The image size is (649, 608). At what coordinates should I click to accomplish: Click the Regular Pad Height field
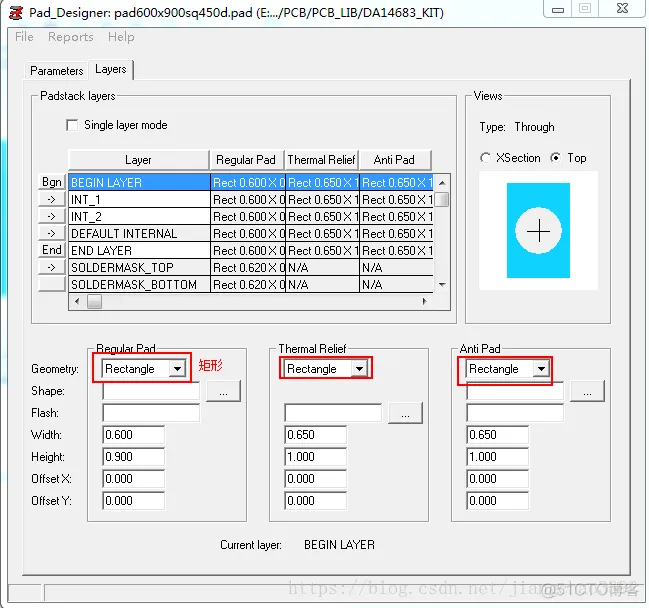click(133, 457)
